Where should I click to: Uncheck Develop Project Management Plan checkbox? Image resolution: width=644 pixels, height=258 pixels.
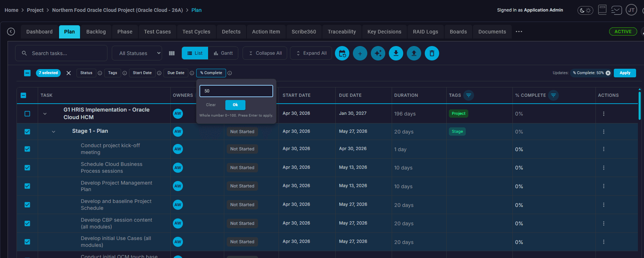pos(27,186)
